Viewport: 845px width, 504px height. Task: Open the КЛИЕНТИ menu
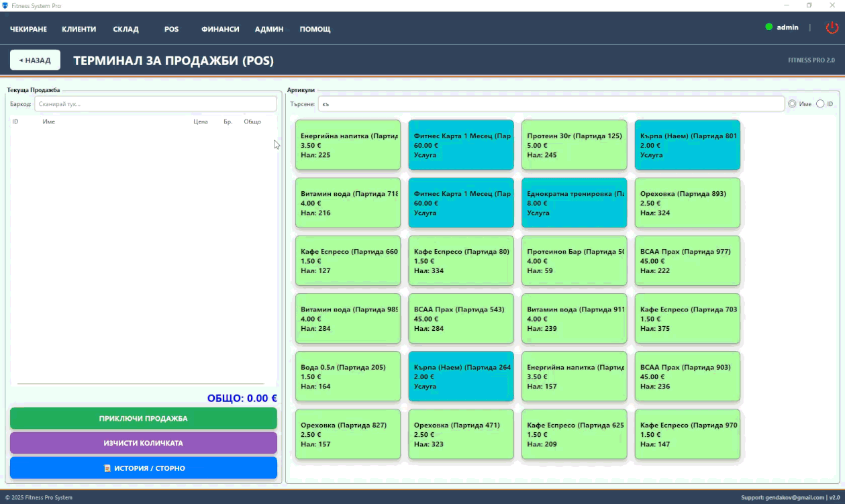[79, 30]
